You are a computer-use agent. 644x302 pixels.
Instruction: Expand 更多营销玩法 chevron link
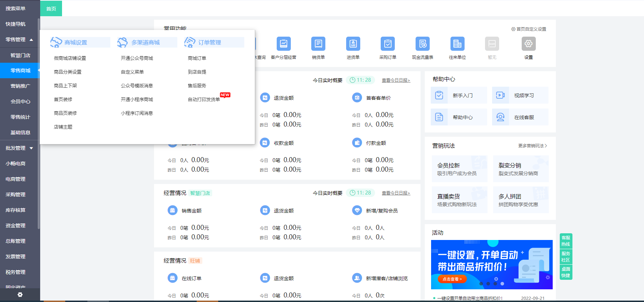click(x=532, y=146)
